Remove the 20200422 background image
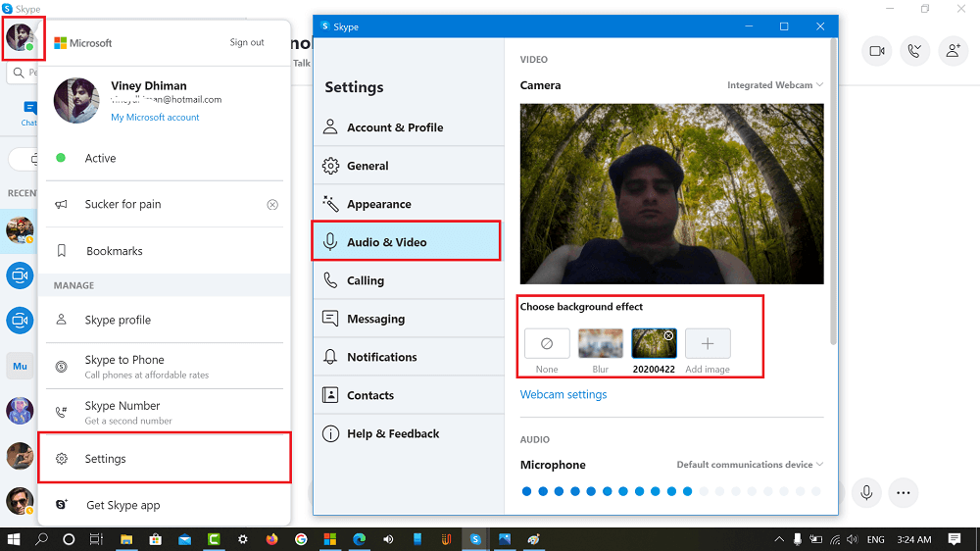This screenshot has width=980, height=551. point(668,336)
